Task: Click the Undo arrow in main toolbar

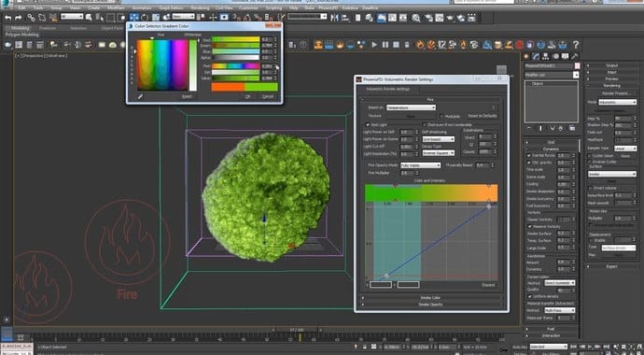Action: pos(7,17)
